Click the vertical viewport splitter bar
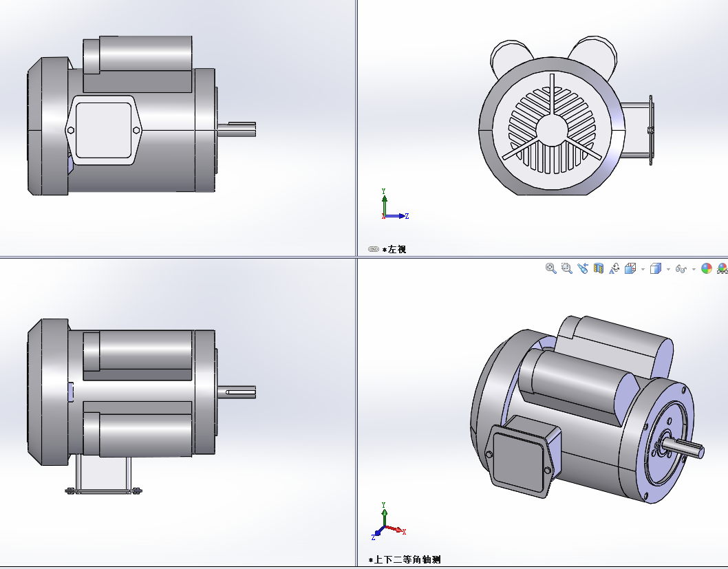This screenshot has width=728, height=569. pyautogui.click(x=356, y=138)
